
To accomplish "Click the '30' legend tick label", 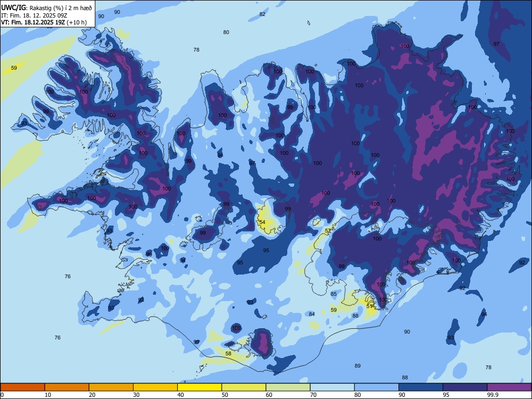I will 136,395.
